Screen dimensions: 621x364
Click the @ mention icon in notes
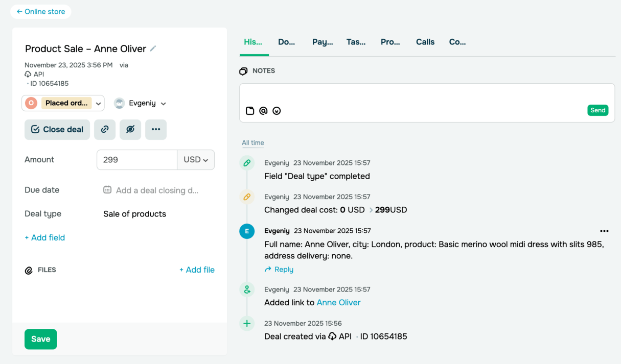263,111
